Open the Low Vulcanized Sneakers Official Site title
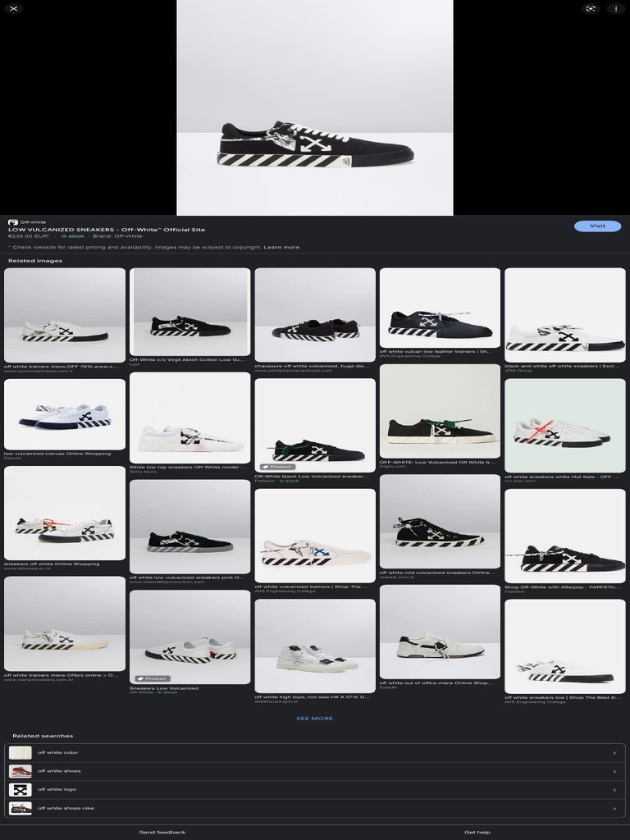This screenshot has height=840, width=630. [x=107, y=230]
